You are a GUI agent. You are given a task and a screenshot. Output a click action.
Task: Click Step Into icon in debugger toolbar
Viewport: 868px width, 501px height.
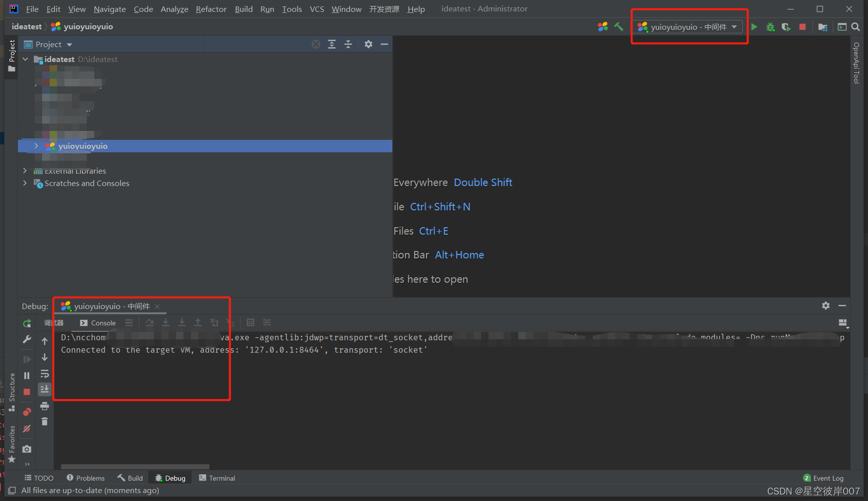(x=166, y=322)
